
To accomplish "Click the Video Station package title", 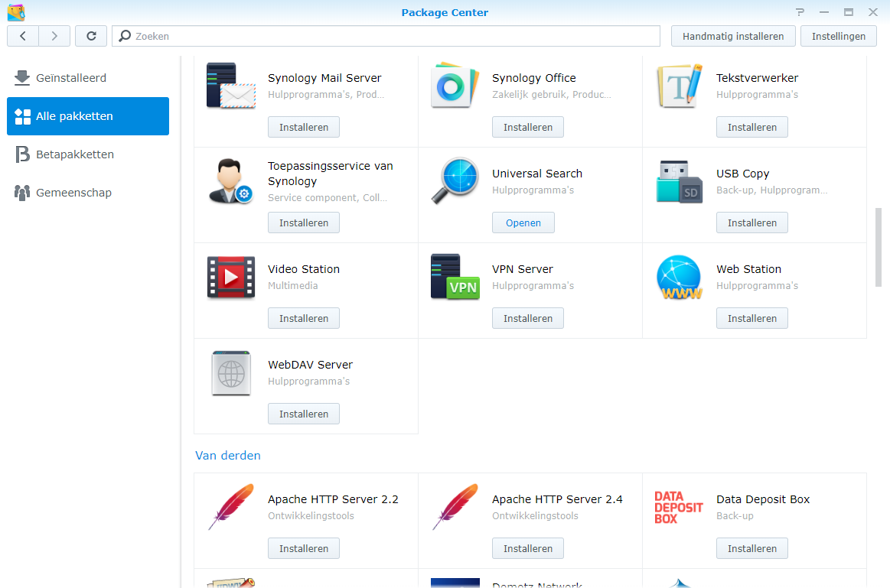I will 304,269.
